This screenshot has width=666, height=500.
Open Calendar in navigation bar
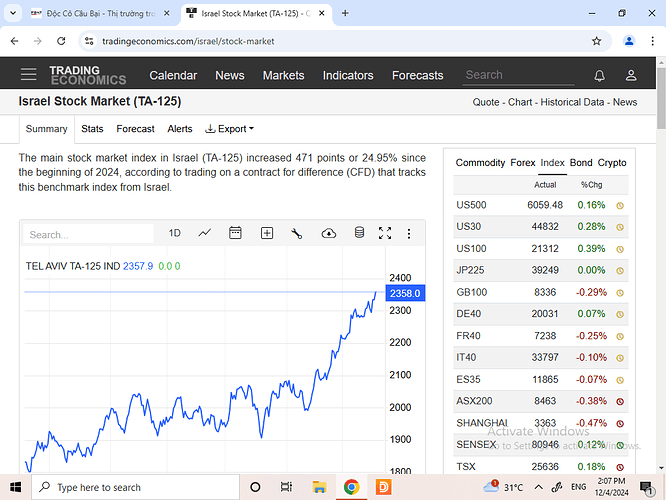click(x=173, y=76)
